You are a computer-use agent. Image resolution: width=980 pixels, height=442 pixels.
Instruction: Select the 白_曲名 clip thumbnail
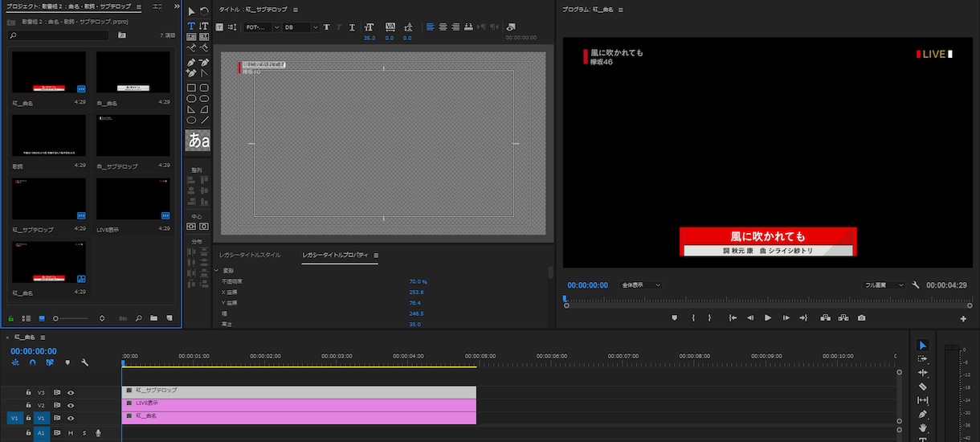coord(133,72)
